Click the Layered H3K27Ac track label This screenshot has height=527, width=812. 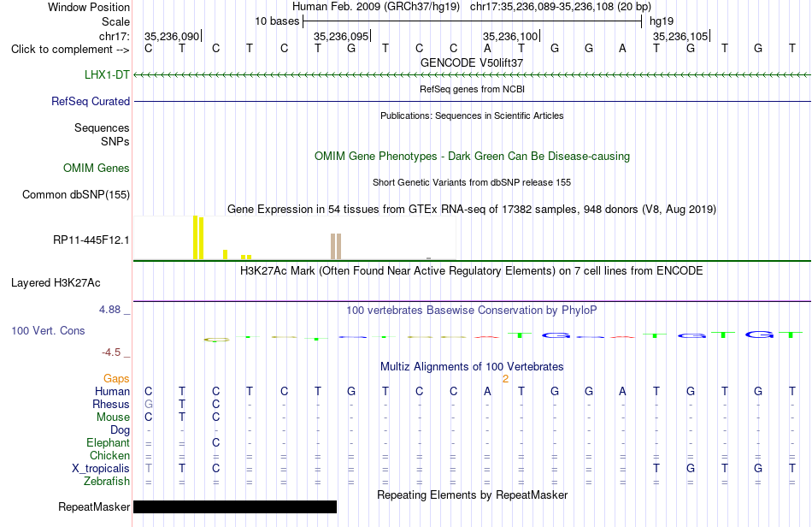pyautogui.click(x=56, y=282)
